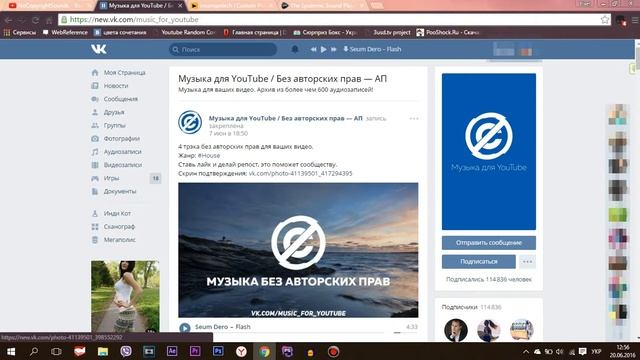The width and height of the screenshot is (640, 360).
Task: Click the VK logo in header
Action: (x=99, y=49)
